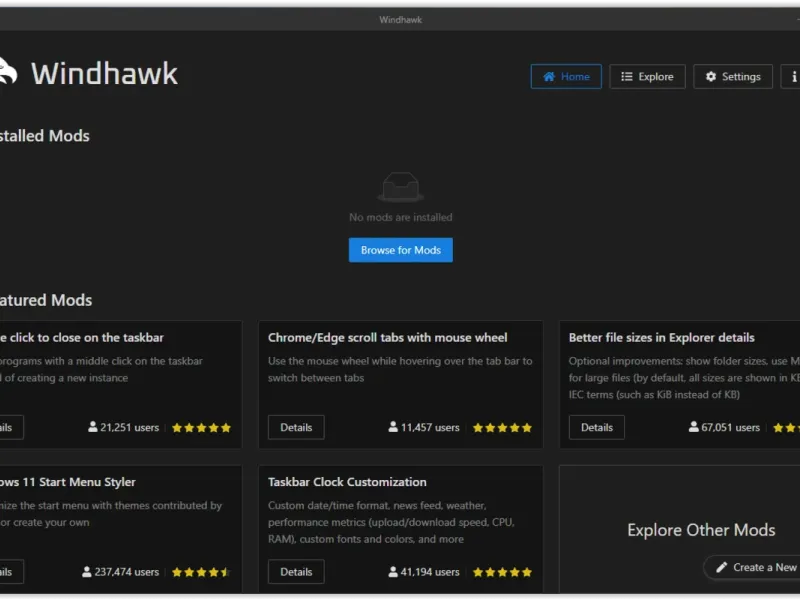Click the No mods are installed message
The width and height of the screenshot is (800, 600).
(x=401, y=217)
